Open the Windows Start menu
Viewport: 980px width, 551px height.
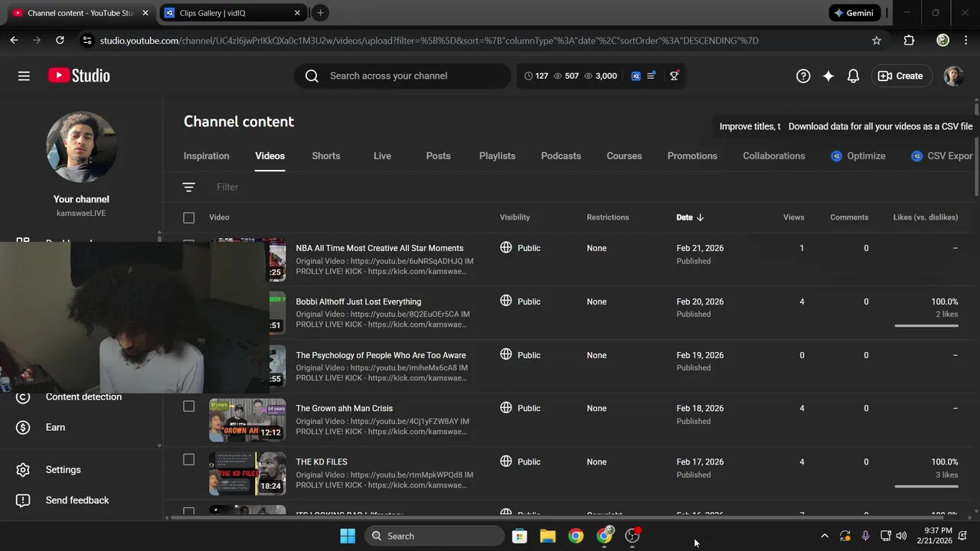[348, 536]
